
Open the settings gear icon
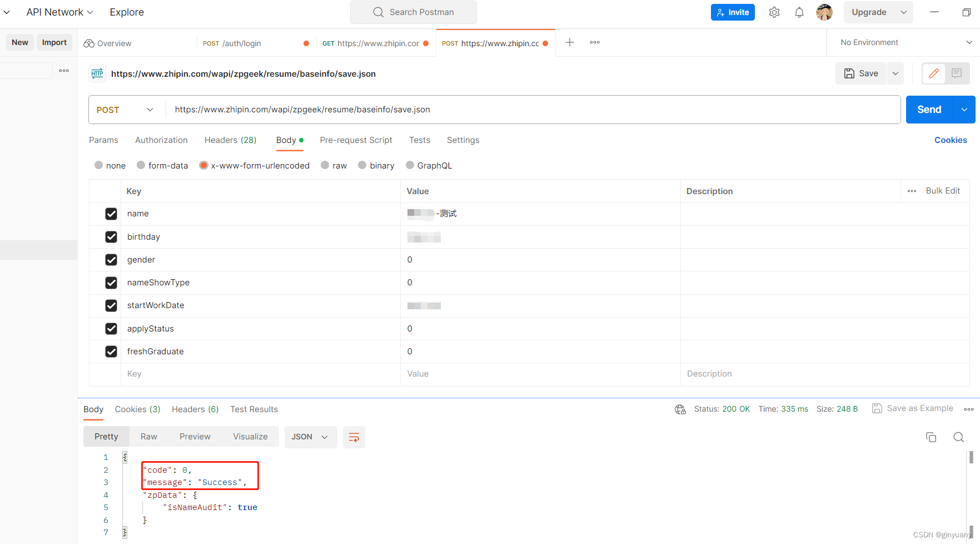pos(774,12)
